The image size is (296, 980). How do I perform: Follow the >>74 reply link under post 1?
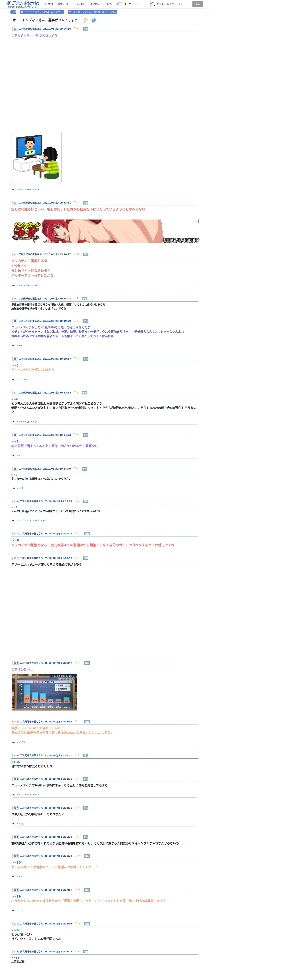coord(35,189)
